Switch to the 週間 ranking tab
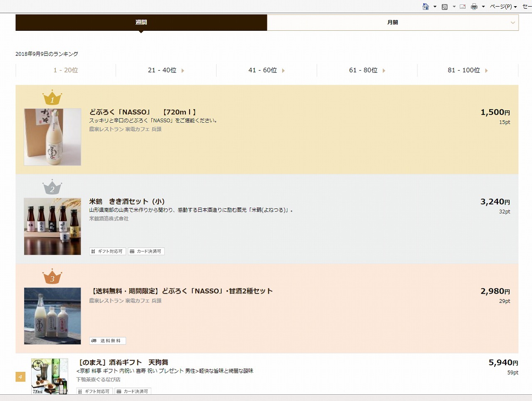Screen dimensions: 532x401 tap(141, 22)
